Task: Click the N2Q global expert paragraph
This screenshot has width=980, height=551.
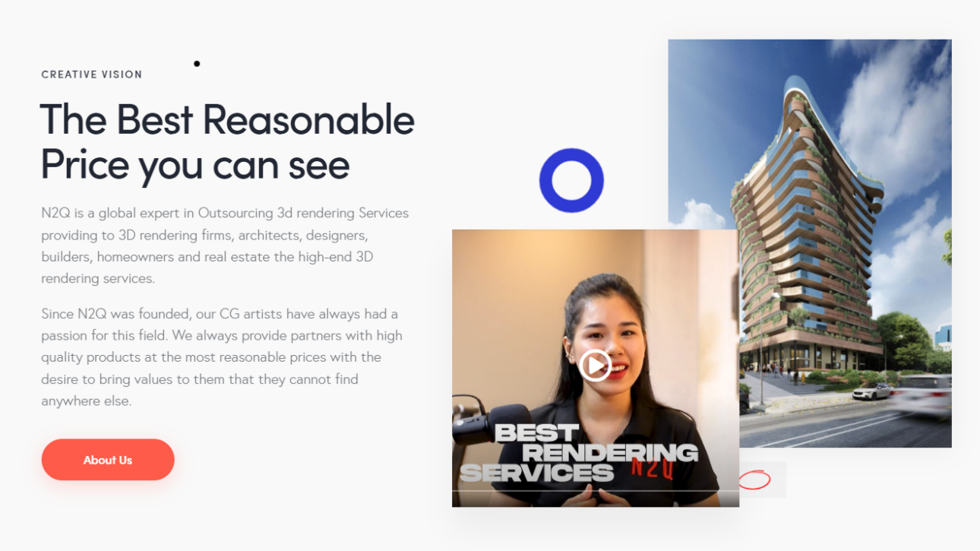Action: [226, 245]
